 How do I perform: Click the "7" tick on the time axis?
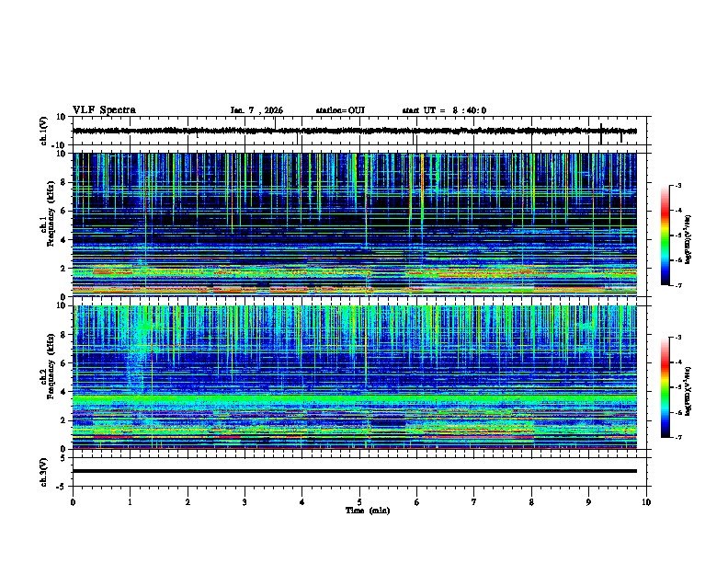click(x=474, y=502)
